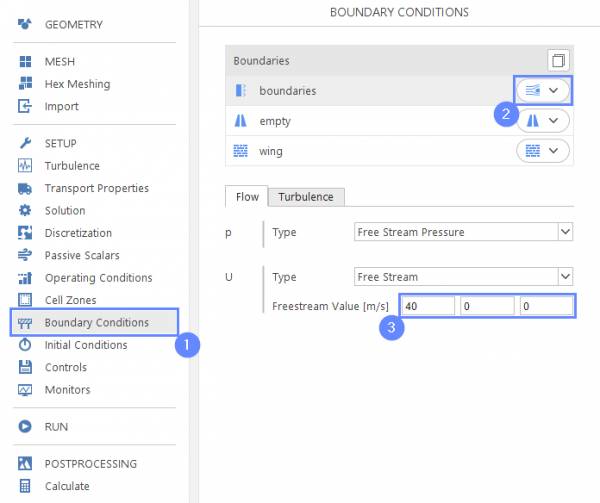Open Turbulence settings via its icon
Screen dimensions: 600x503
click(x=25, y=166)
